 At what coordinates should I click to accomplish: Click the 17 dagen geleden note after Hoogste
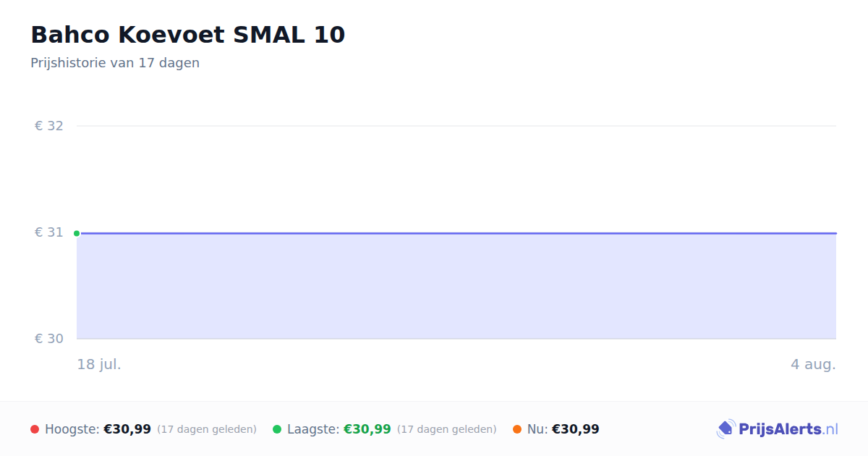point(207,429)
